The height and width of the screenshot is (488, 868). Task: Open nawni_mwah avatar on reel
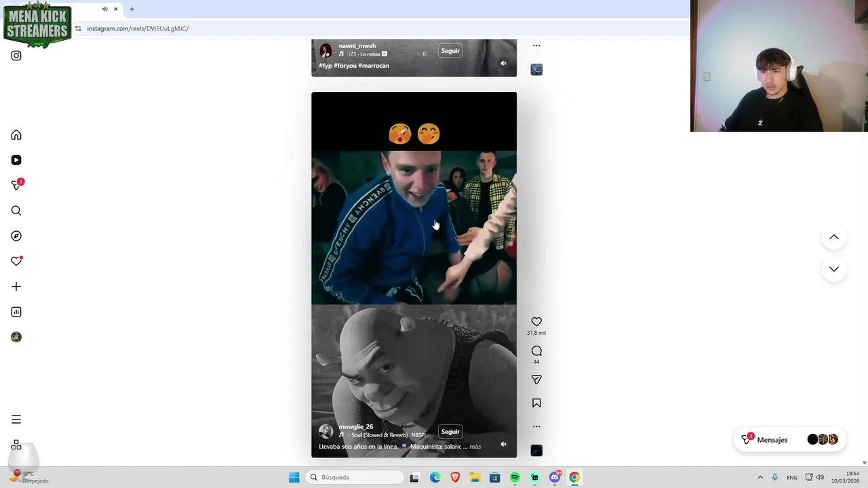pos(325,51)
